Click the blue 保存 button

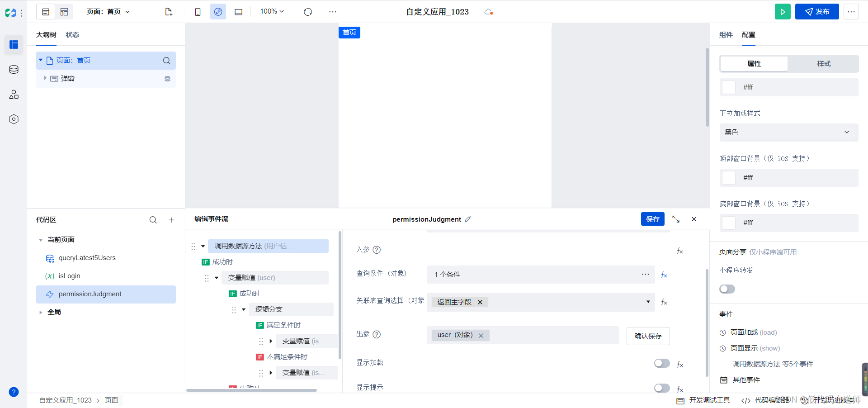[x=652, y=219]
